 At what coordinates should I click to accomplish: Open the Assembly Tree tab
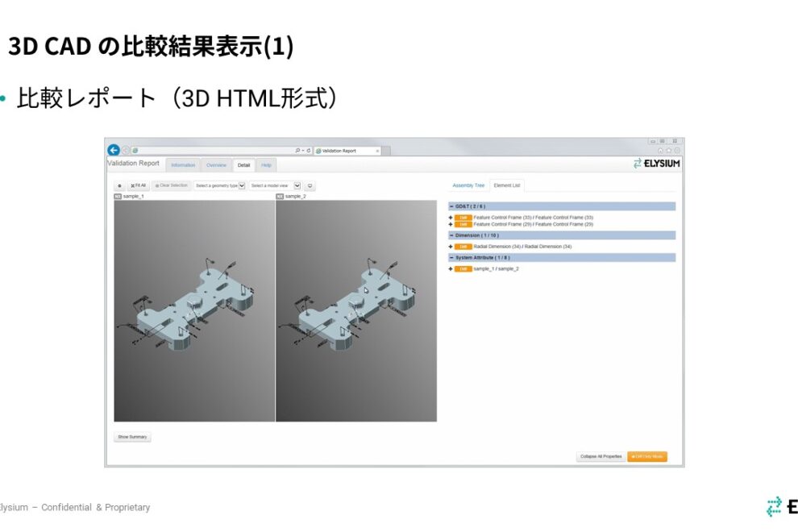point(468,185)
